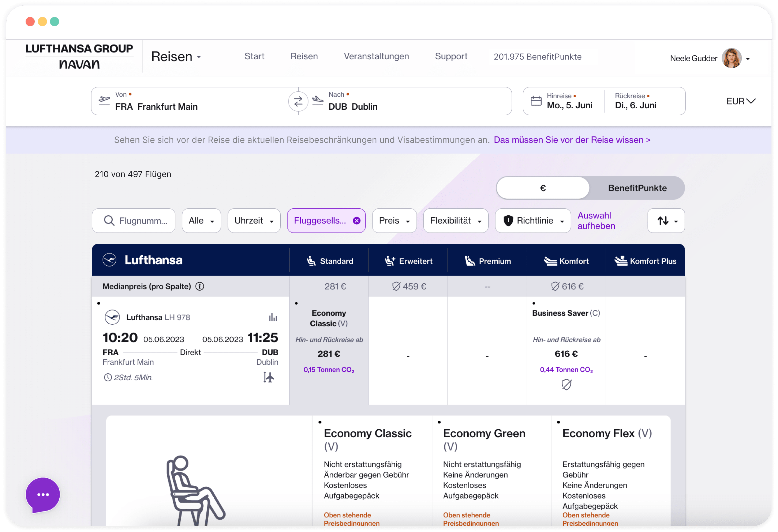778x532 pixels.
Task: Open Reisen in the top navigation
Action: coord(304,56)
